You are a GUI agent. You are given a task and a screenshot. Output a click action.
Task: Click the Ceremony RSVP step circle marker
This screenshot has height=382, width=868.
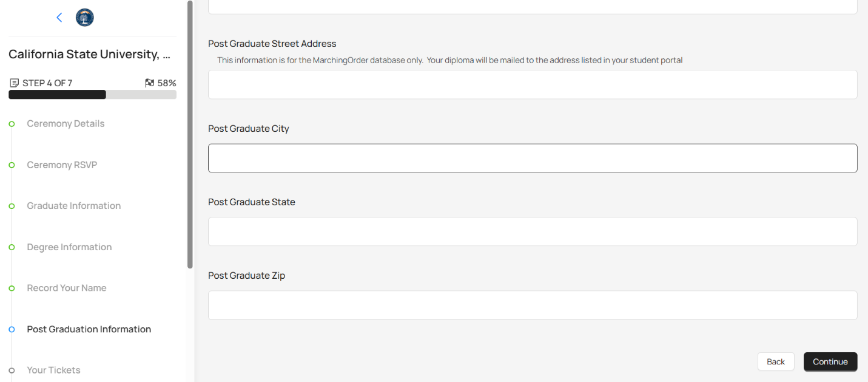[12, 165]
